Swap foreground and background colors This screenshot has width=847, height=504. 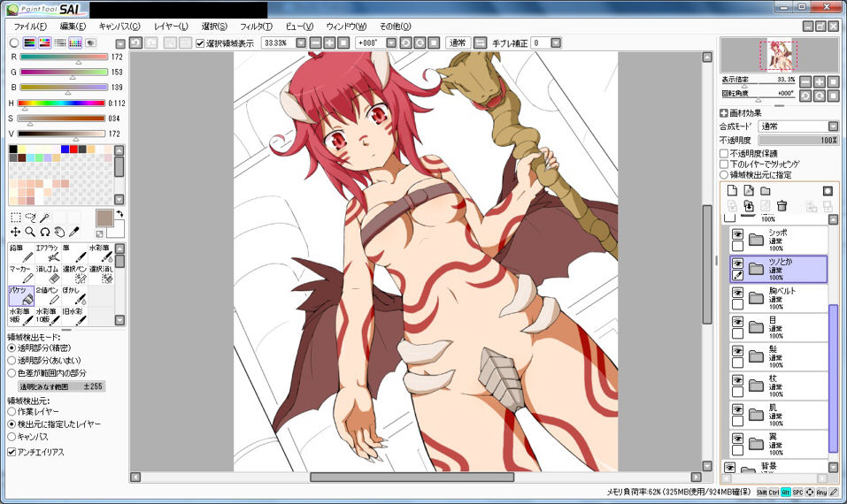click(x=119, y=214)
